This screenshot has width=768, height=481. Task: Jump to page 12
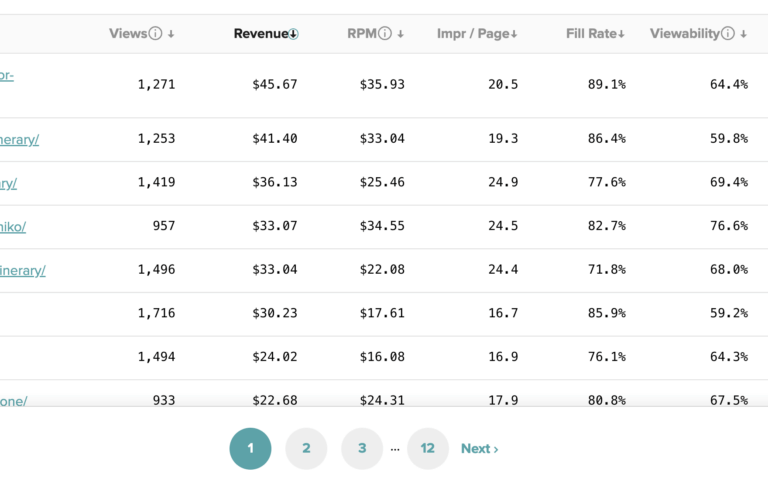428,448
